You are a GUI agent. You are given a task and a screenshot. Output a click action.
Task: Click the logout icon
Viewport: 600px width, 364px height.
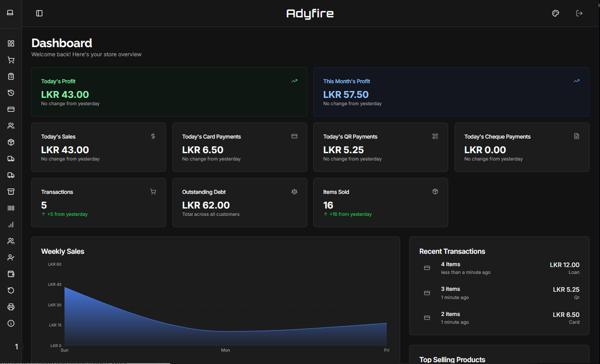[x=579, y=13]
